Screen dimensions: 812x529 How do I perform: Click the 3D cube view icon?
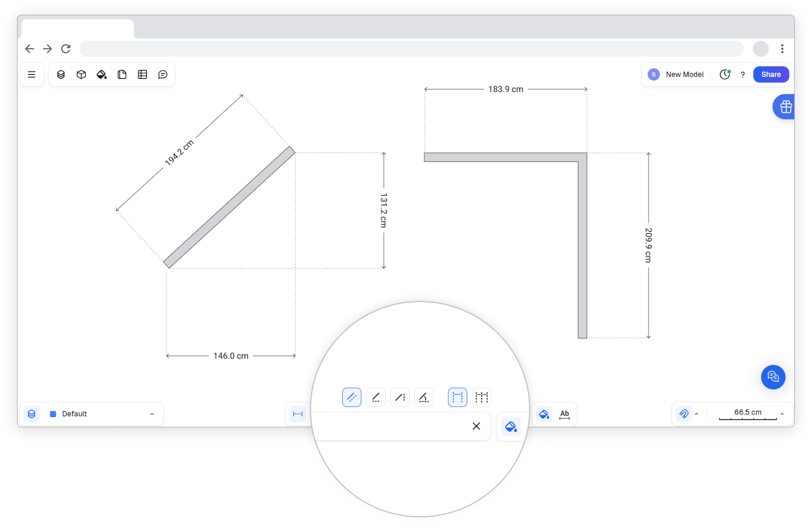[81, 74]
